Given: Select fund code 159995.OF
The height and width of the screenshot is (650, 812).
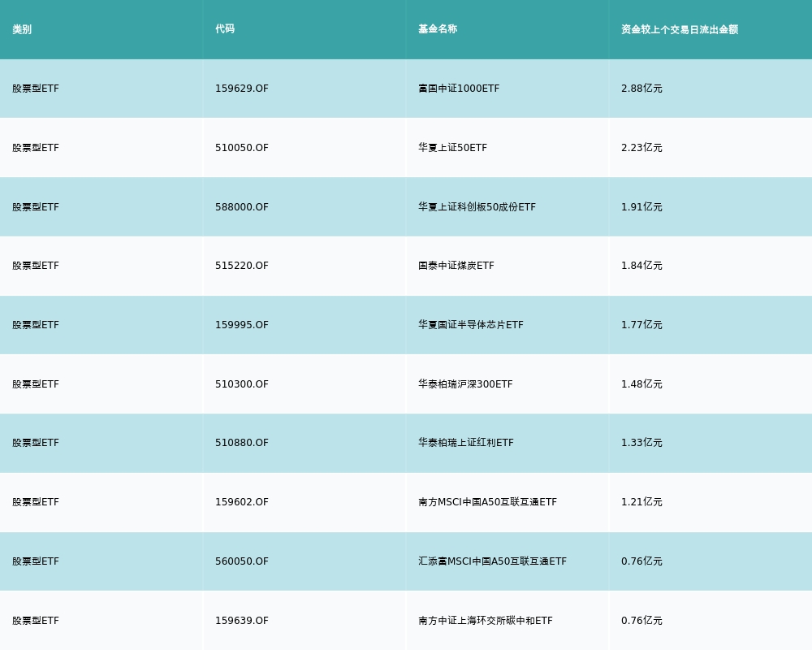Looking at the screenshot, I should point(242,324).
